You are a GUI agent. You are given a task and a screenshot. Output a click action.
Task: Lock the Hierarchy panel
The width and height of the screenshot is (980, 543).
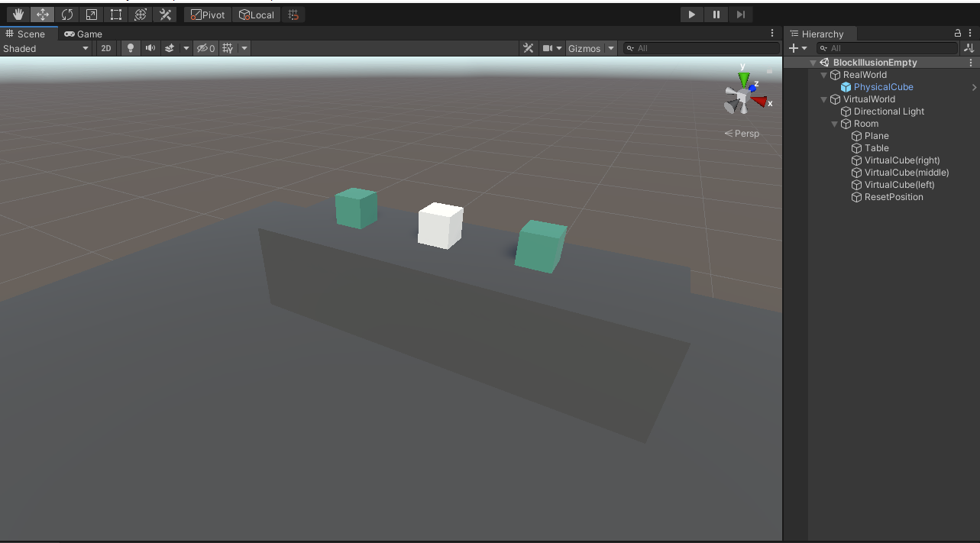coord(958,33)
